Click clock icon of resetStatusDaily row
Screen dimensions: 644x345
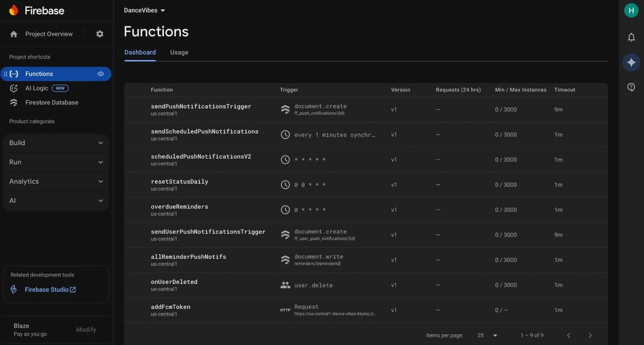(x=285, y=185)
